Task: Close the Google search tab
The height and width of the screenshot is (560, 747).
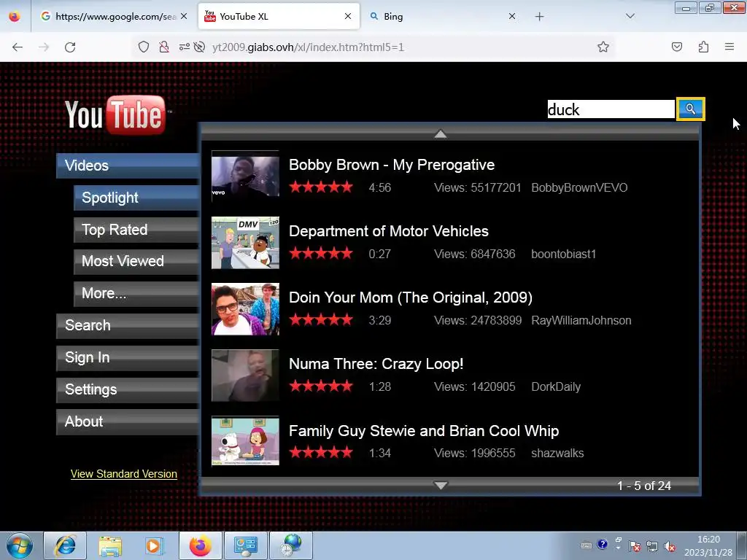Action: coord(184,16)
